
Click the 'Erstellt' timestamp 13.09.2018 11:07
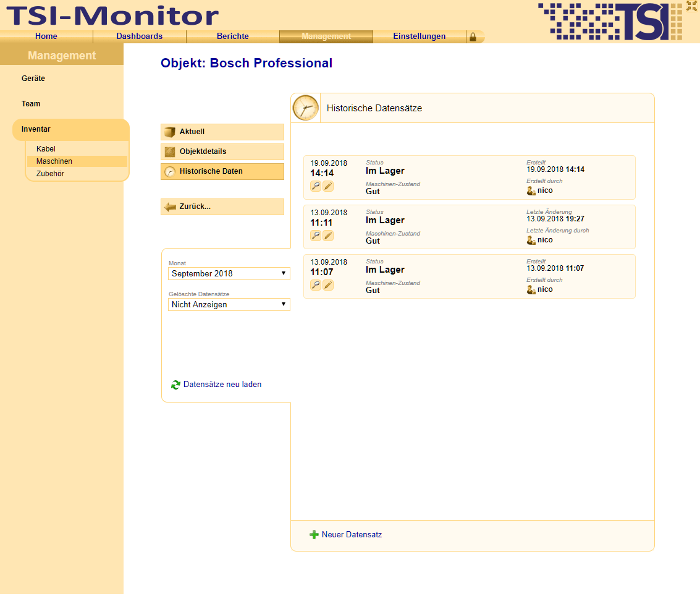click(555, 268)
